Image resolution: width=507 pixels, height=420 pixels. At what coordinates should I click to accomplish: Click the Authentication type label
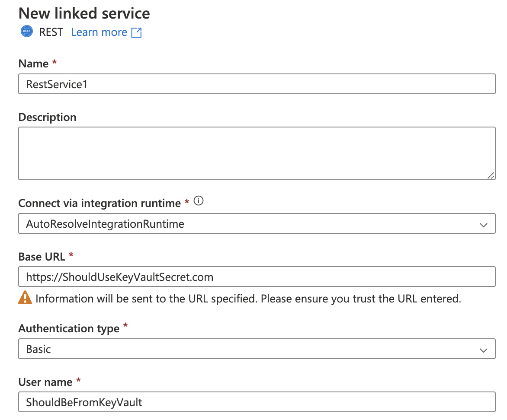click(x=69, y=328)
